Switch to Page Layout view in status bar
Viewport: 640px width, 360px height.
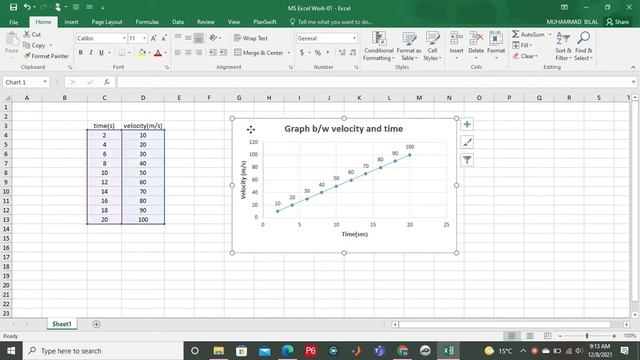[530, 336]
